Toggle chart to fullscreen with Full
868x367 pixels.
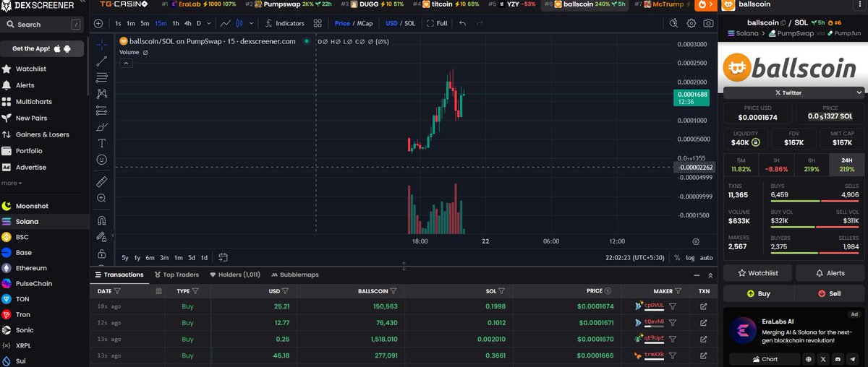click(x=438, y=23)
